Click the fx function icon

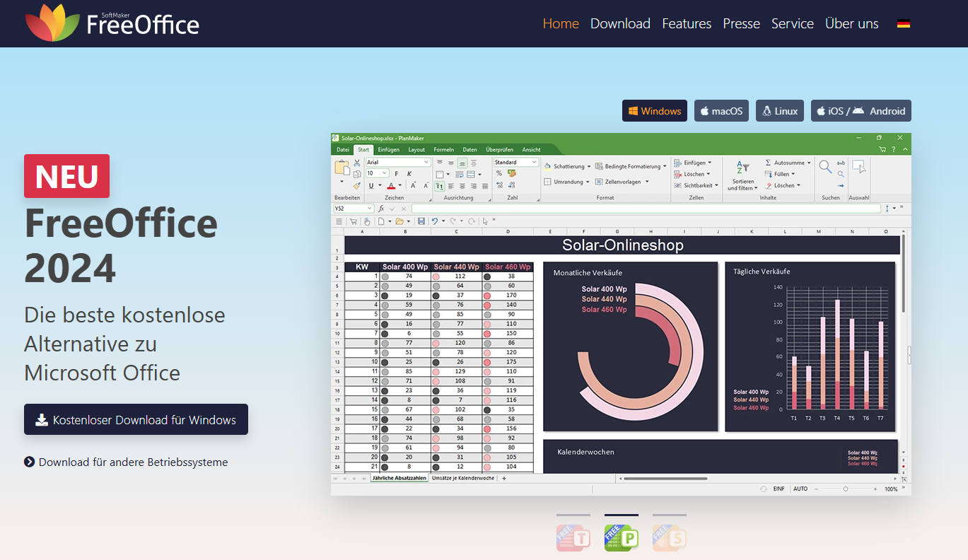coord(381,209)
